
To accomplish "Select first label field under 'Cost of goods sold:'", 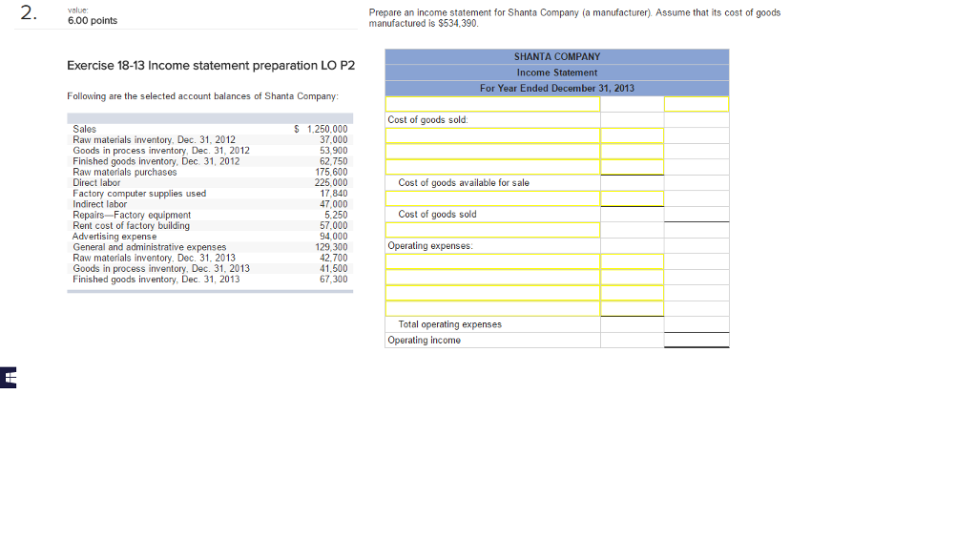I will (x=493, y=135).
